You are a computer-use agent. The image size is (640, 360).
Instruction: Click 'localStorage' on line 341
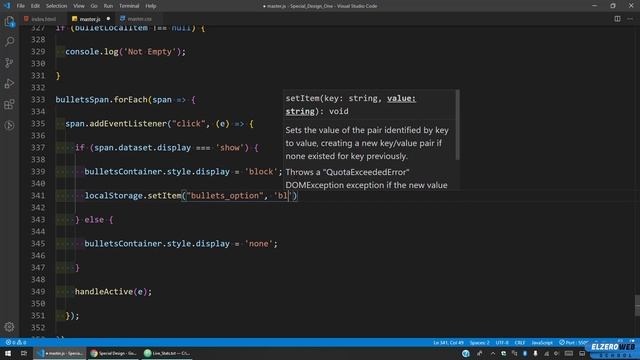tap(113, 196)
